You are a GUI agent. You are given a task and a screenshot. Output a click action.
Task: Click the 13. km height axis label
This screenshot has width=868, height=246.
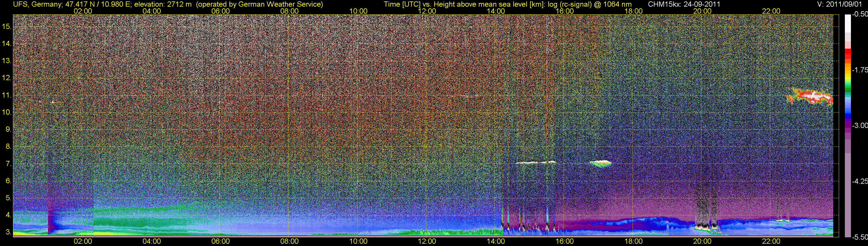click(x=7, y=61)
